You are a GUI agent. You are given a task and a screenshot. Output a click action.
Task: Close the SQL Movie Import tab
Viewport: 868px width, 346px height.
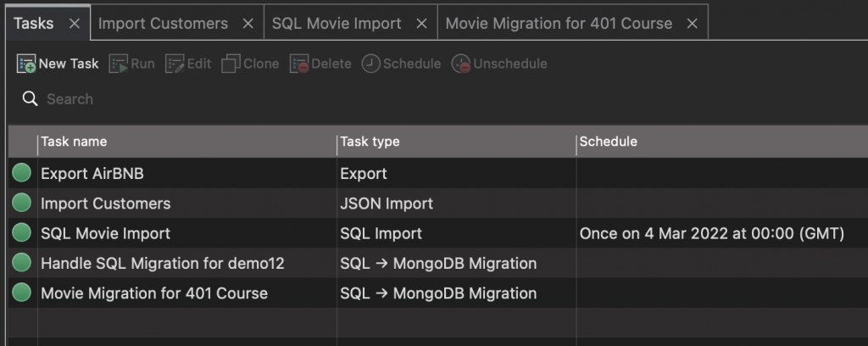(x=422, y=23)
